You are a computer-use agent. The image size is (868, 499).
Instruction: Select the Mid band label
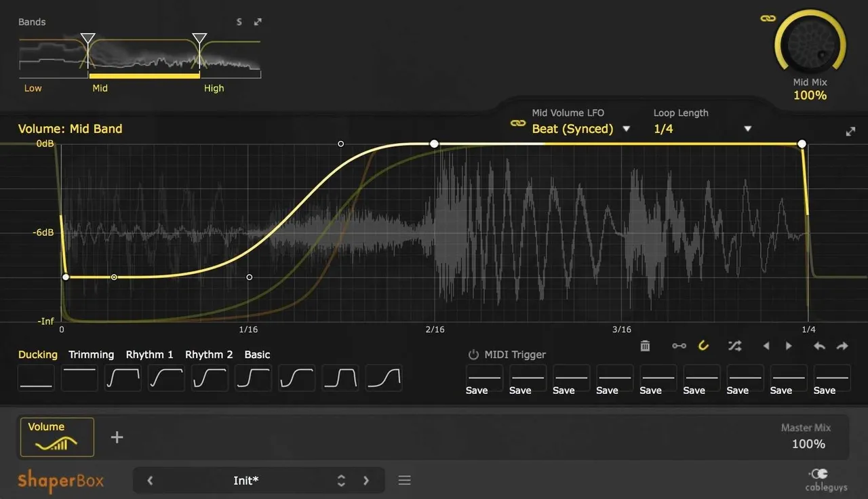point(100,88)
